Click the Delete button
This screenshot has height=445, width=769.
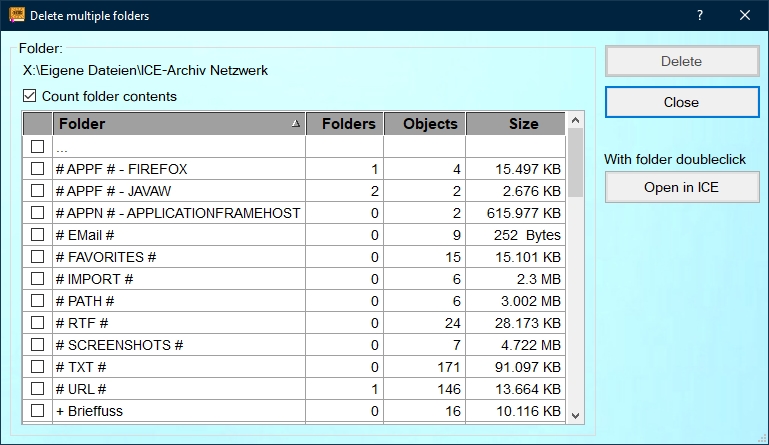tap(681, 61)
